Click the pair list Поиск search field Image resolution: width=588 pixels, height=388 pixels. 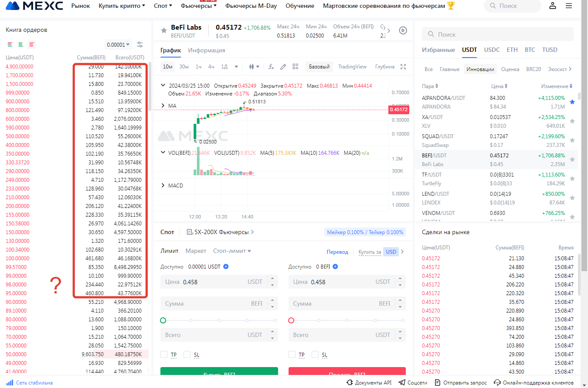pyautogui.click(x=498, y=34)
